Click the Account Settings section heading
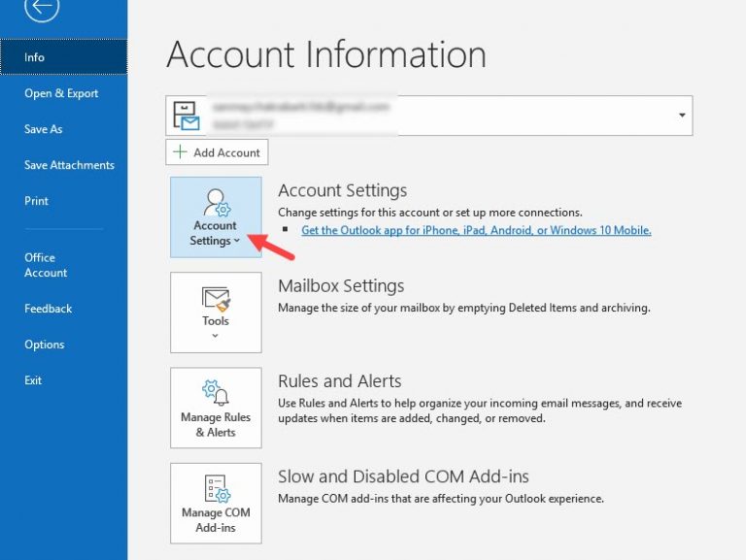 (343, 190)
